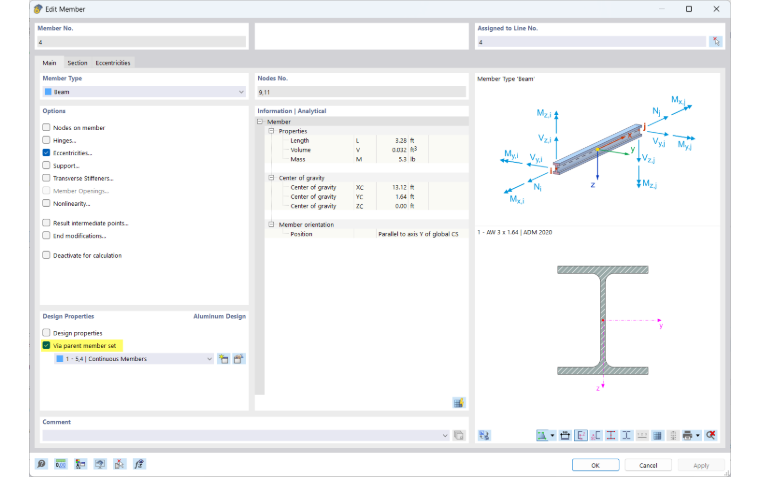760x477 pixels.
Task: Tick Deactivate for calculation
Action: [x=46, y=255]
